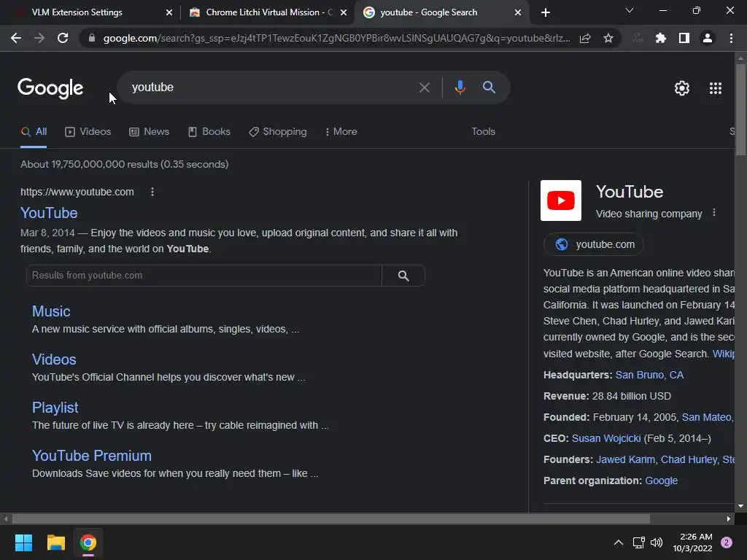This screenshot has width=747, height=560.
Task: Toggle the Chrome side panel
Action: pyautogui.click(x=684, y=38)
